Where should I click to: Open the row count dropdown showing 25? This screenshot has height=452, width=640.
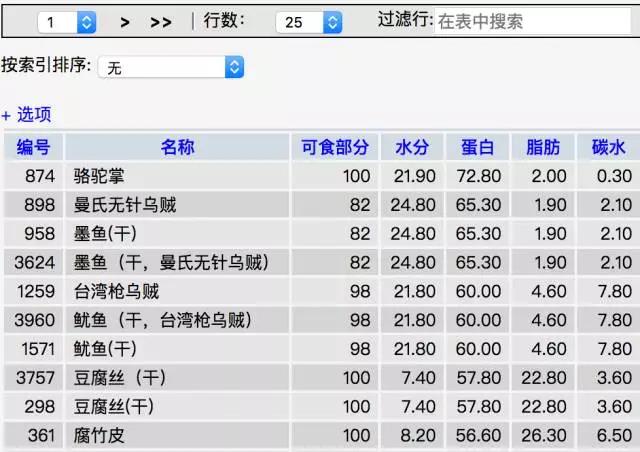click(x=312, y=21)
